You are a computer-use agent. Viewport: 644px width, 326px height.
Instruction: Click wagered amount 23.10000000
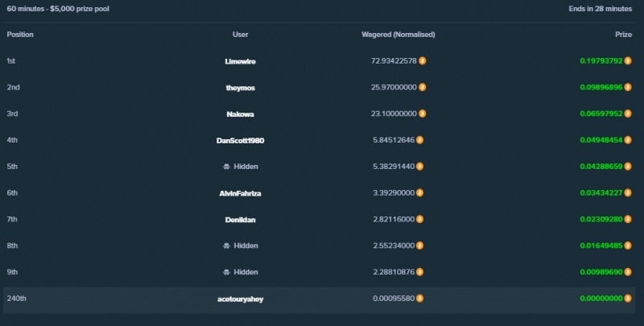(x=394, y=113)
